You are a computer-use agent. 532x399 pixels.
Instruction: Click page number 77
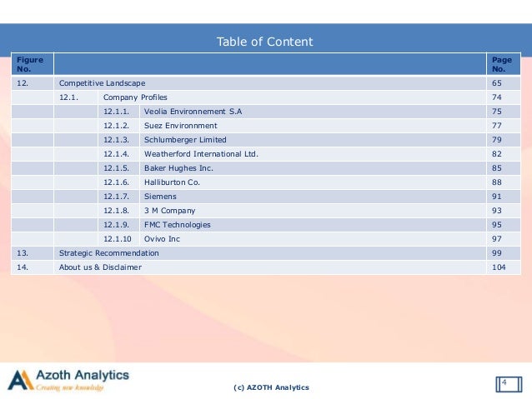point(497,126)
